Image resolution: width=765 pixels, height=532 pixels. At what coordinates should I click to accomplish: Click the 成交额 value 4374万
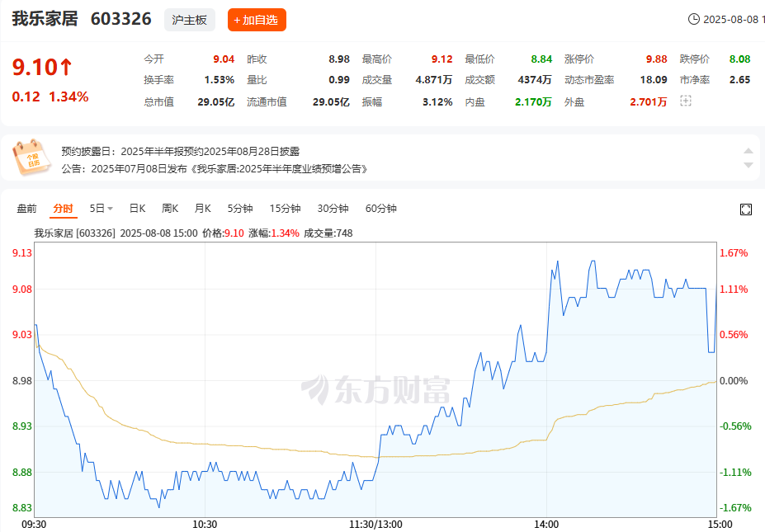click(x=535, y=79)
